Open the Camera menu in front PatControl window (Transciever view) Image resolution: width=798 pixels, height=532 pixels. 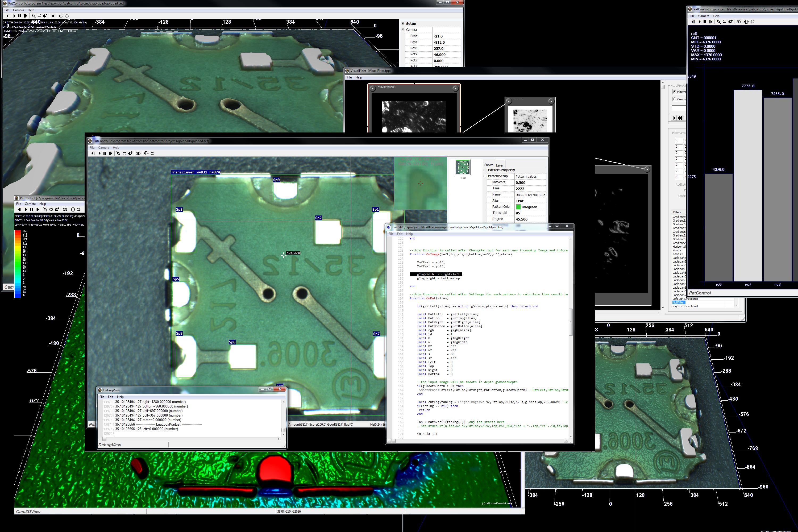pyautogui.click(x=103, y=148)
